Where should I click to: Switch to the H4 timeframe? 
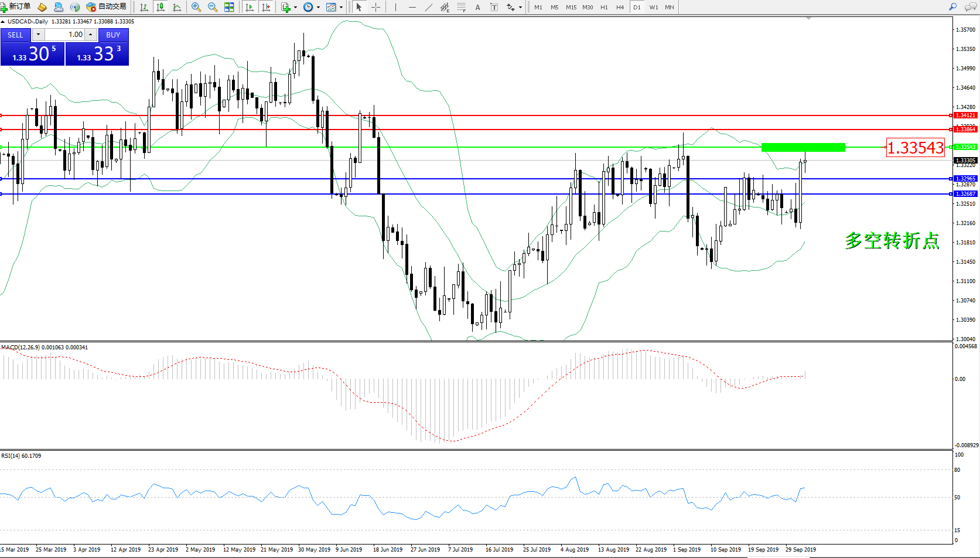coord(620,7)
